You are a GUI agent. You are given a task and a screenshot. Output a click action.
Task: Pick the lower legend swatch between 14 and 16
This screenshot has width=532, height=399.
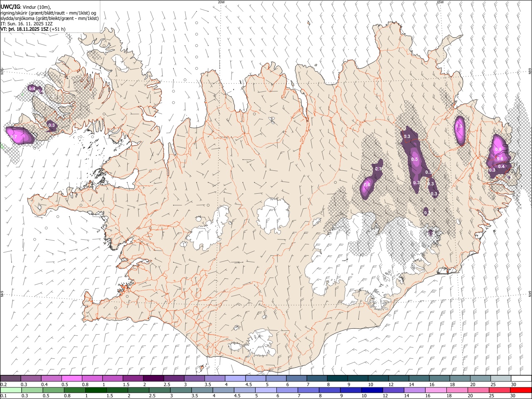coord(414,390)
